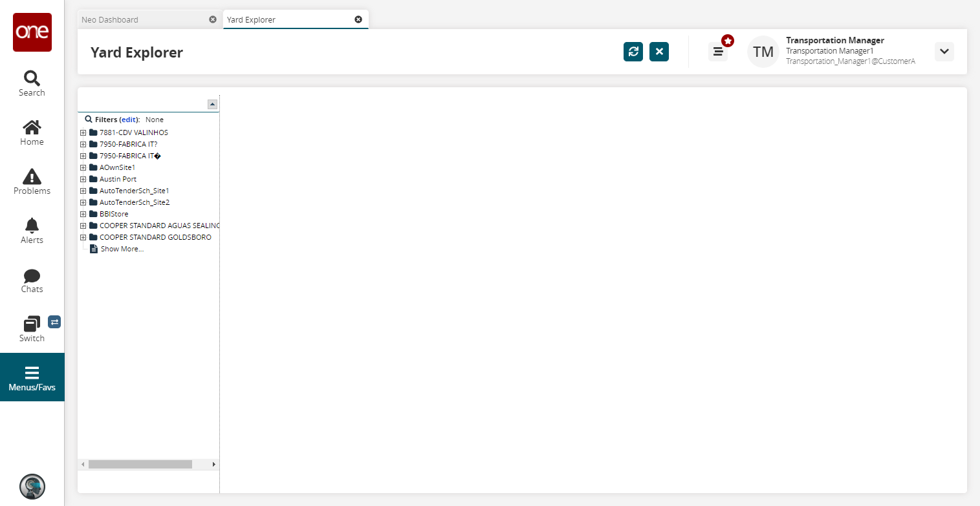This screenshot has width=980, height=506.
Task: Click the Show More document icon
Action: [94, 249]
